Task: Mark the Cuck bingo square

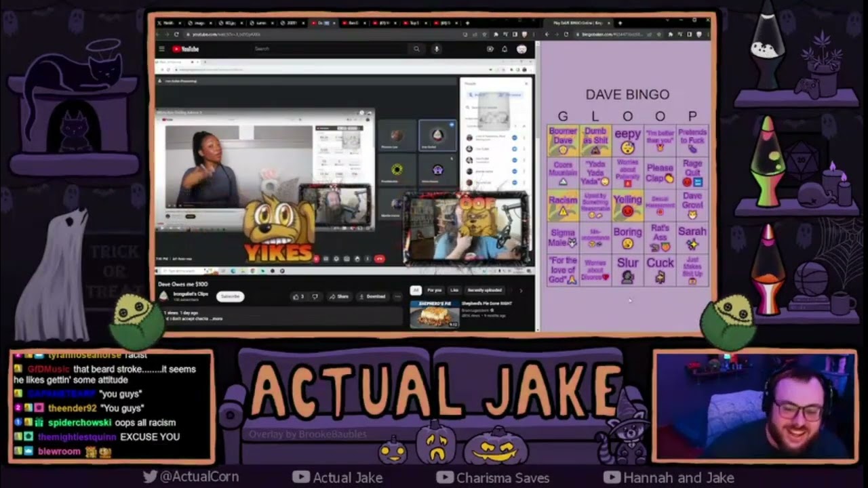Action: (x=660, y=270)
